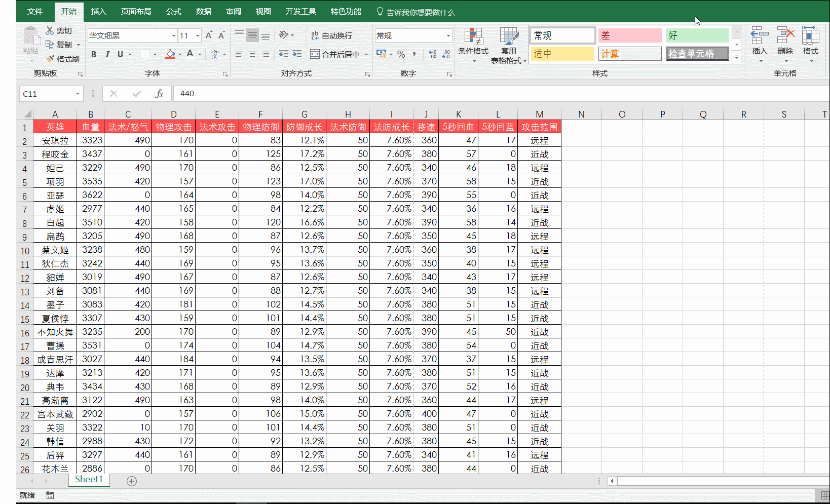Viewport: 830px width, 504px height.
Task: Click the Insert Function fx icon
Action: pos(159,94)
